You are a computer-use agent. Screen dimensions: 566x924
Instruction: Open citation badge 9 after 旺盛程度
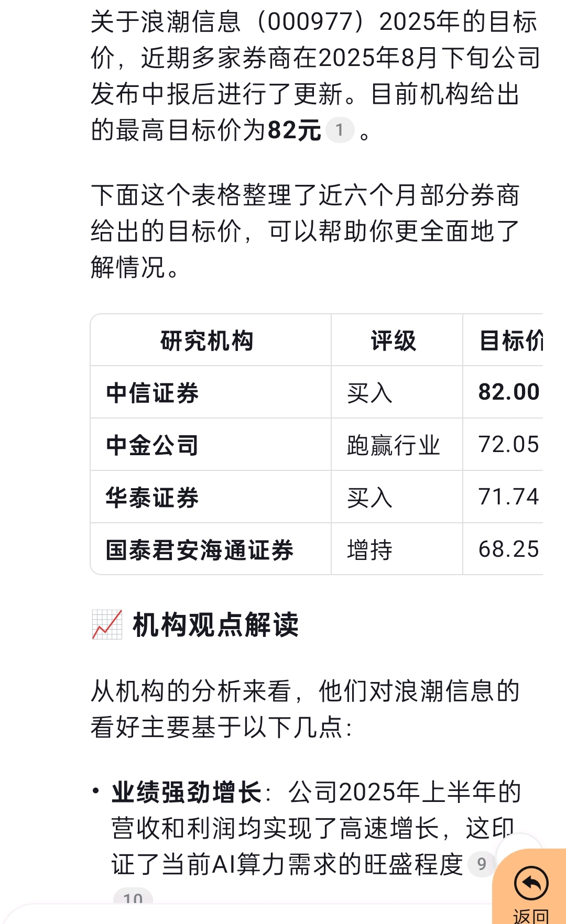(x=482, y=864)
